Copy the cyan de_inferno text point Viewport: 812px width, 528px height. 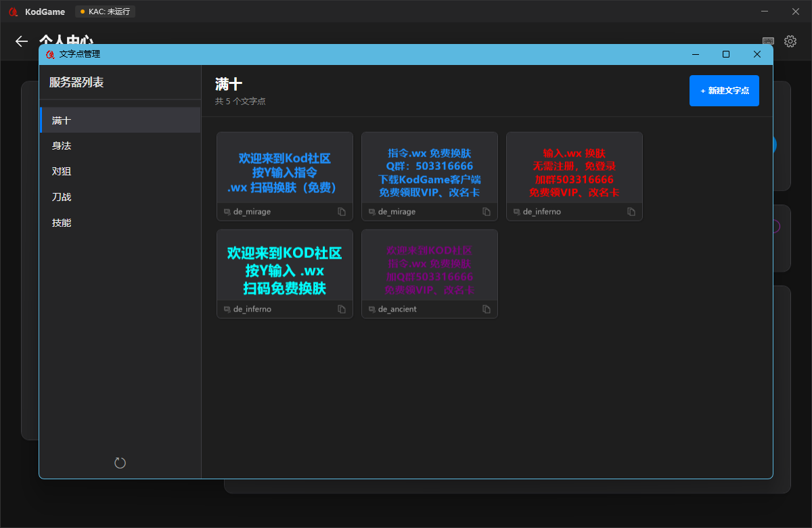(342, 309)
